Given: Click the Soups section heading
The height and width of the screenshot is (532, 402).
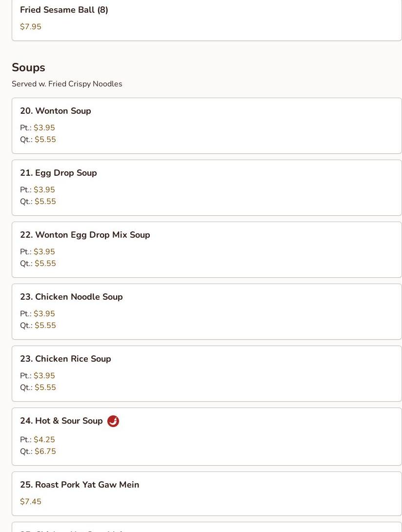Looking at the screenshot, I should (x=28, y=67).
